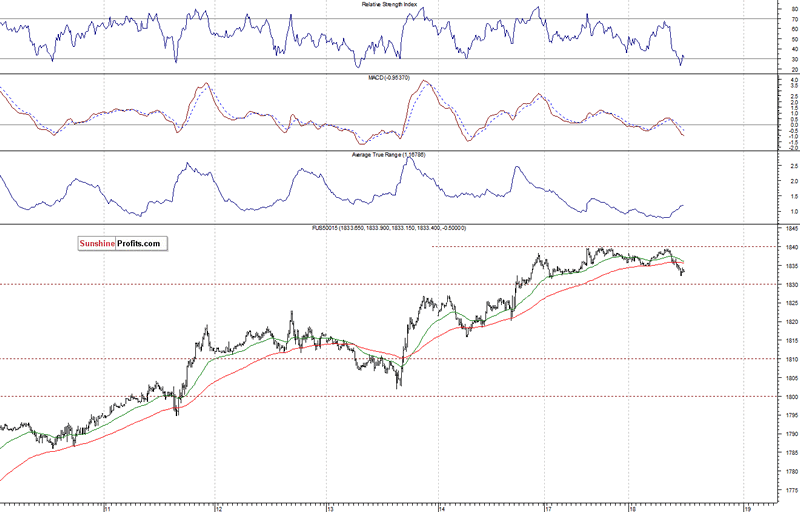Select date label "18" on the time axis
This screenshot has width=800, height=512.
(x=632, y=509)
